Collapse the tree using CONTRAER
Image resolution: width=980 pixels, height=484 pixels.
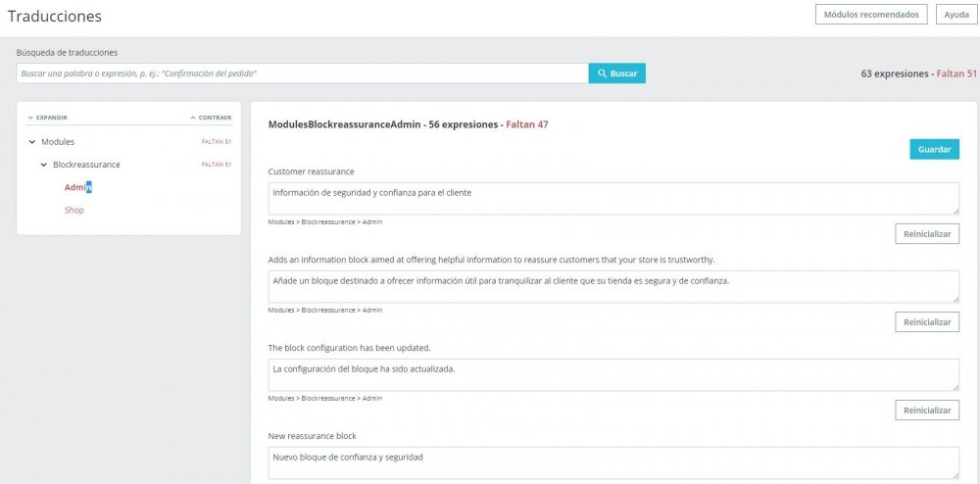[x=211, y=118]
